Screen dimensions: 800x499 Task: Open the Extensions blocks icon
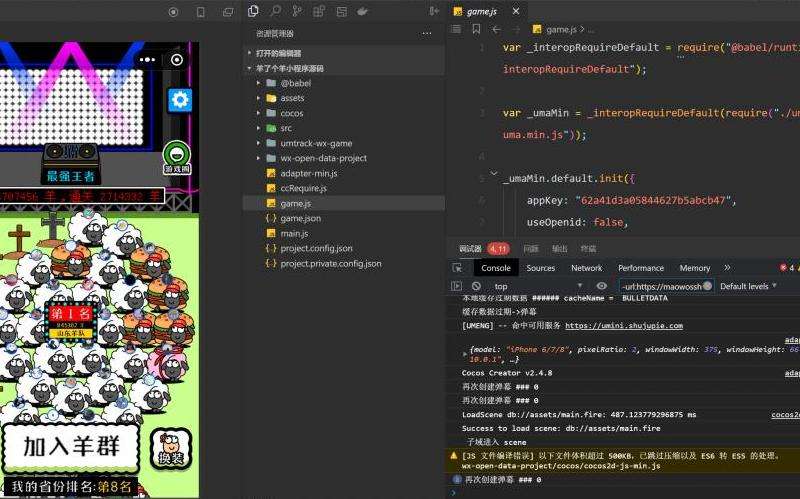(x=319, y=11)
